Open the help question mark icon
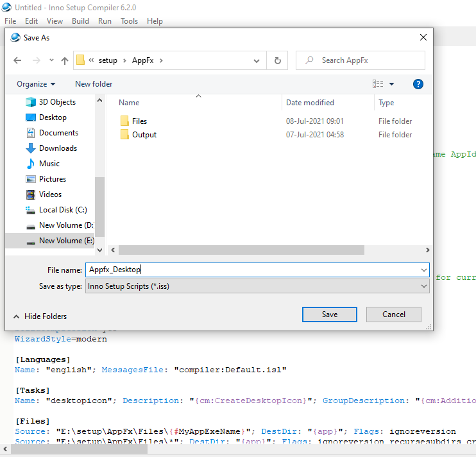 [x=418, y=84]
